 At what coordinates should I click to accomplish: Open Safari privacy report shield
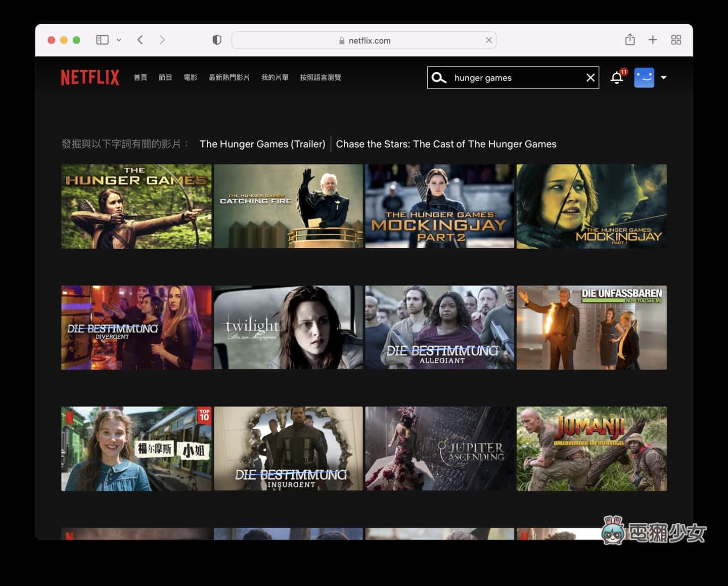click(x=217, y=40)
